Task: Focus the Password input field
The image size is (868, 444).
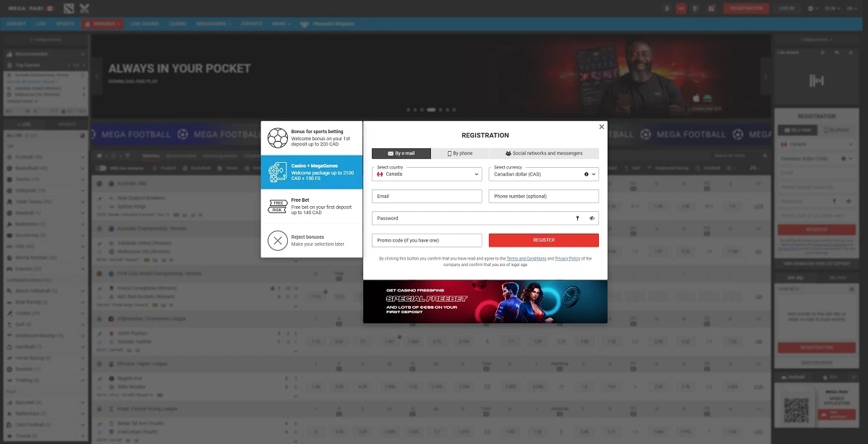Action: (485, 218)
